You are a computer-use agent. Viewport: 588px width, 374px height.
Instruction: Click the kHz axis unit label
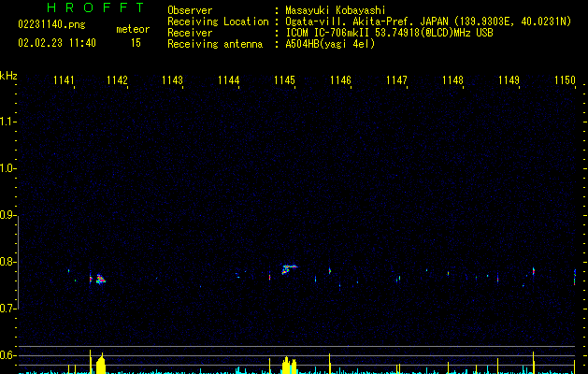(x=8, y=76)
